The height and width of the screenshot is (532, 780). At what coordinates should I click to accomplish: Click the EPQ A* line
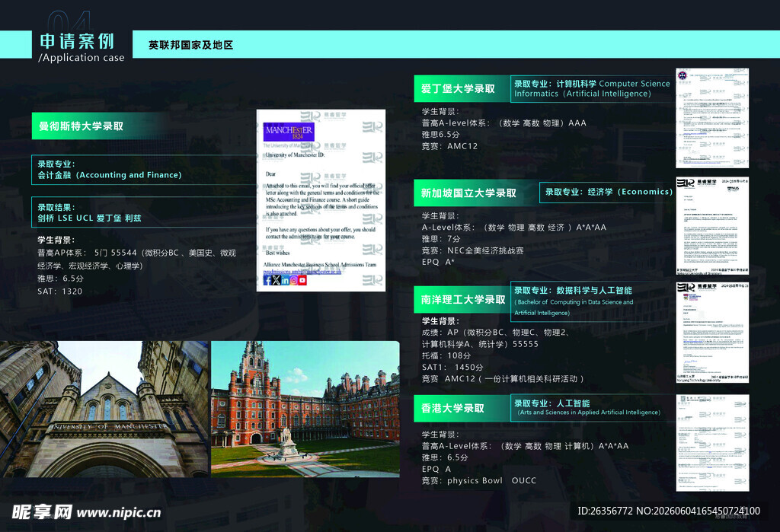click(438, 262)
